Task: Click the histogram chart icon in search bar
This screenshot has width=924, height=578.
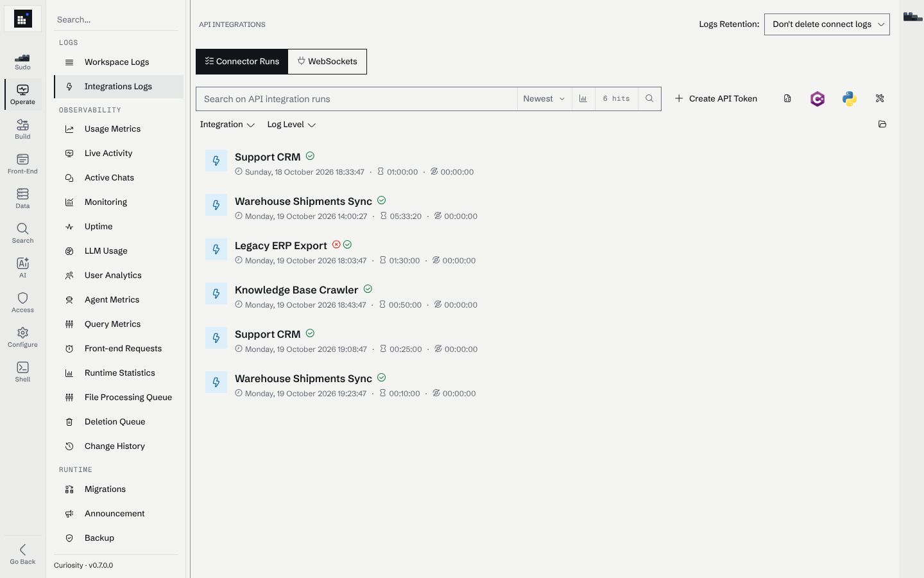Action: (583, 99)
